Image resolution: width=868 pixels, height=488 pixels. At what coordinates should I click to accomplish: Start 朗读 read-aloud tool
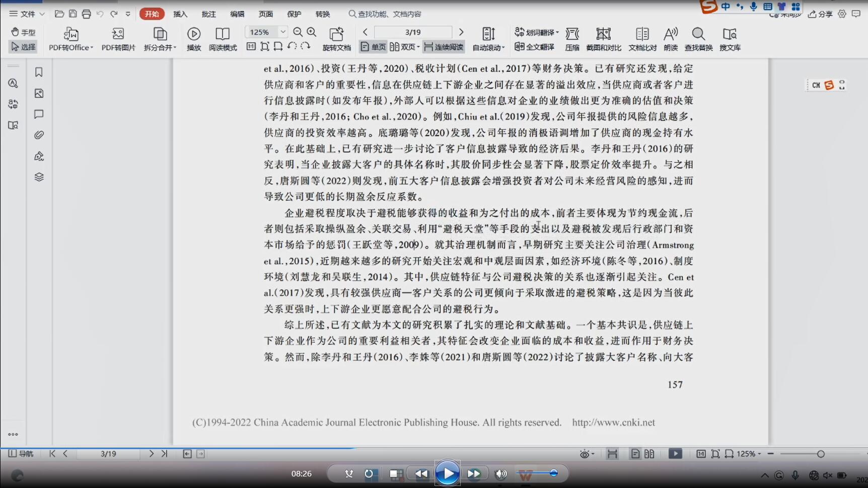671,39
